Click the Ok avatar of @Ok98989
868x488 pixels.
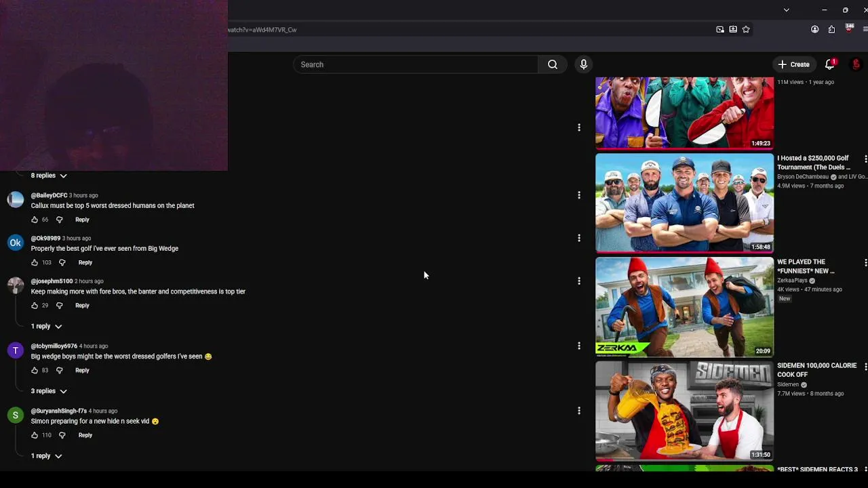tap(15, 243)
